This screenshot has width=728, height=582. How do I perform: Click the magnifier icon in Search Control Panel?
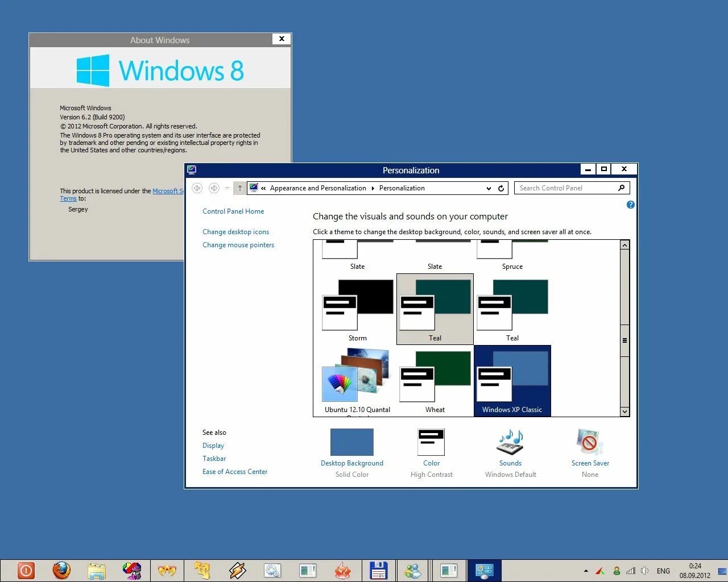pyautogui.click(x=621, y=188)
